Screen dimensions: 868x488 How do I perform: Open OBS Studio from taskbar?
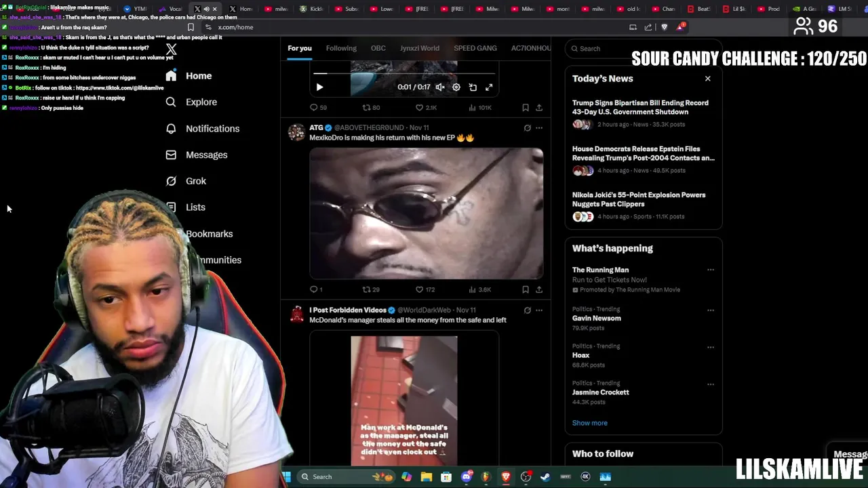tap(526, 476)
